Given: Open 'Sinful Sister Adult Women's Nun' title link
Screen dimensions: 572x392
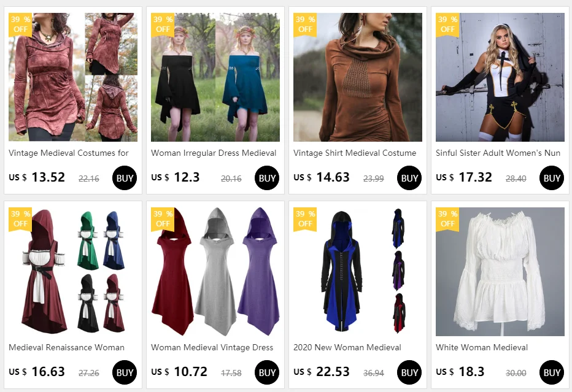Looking at the screenshot, I should 498,153.
